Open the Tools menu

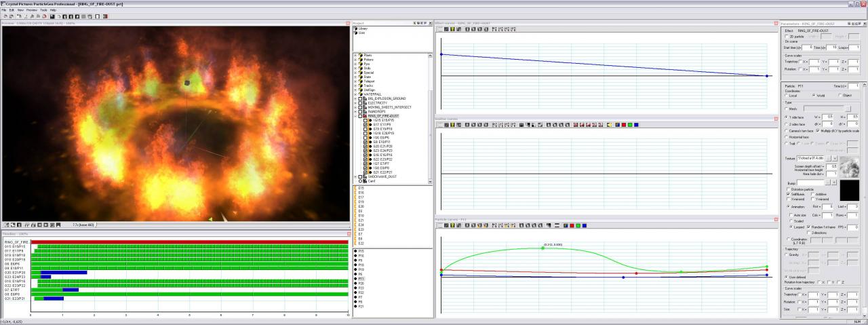click(x=43, y=10)
